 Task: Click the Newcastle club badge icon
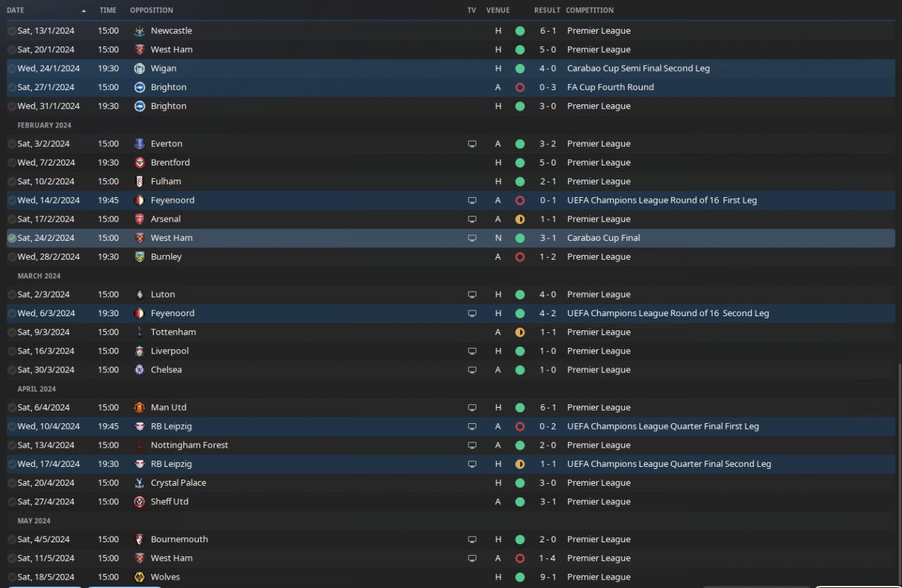pos(140,31)
